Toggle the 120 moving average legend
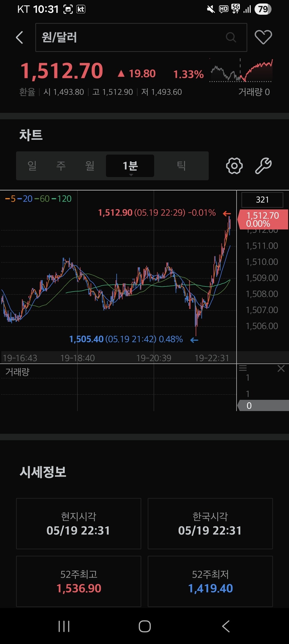The image size is (289, 644). [x=62, y=199]
